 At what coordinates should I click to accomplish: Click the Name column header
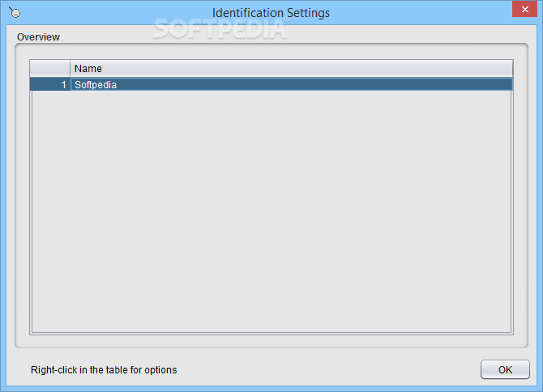pos(291,69)
